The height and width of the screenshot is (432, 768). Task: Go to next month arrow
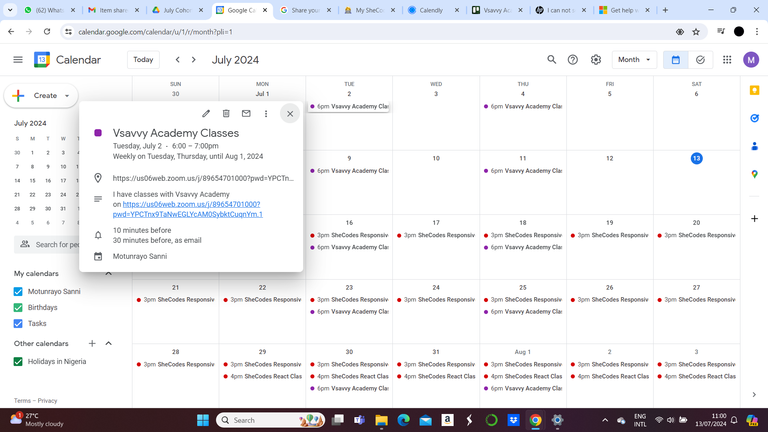click(193, 60)
